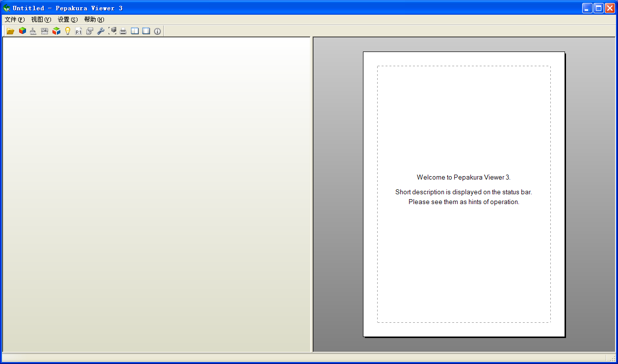Open settings with the wrench icon
The height and width of the screenshot is (364, 618).
[x=101, y=31]
